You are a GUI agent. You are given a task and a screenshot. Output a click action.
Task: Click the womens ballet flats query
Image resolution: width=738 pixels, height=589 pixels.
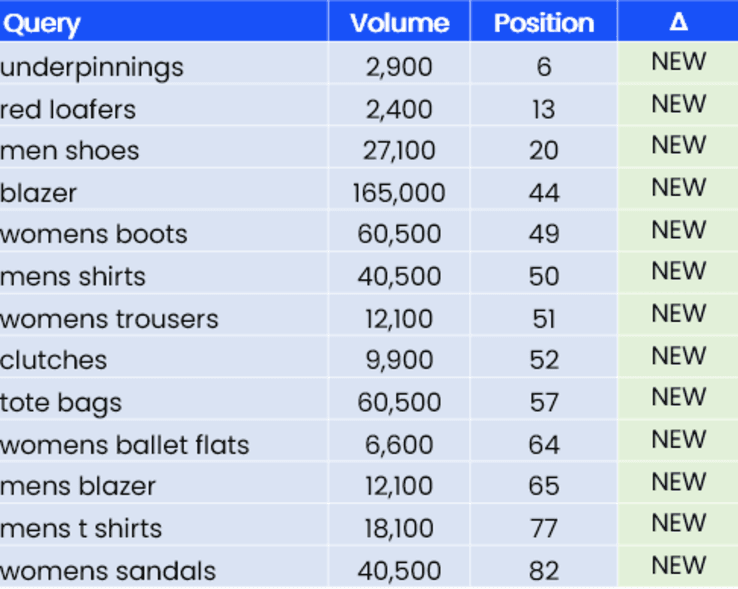click(x=125, y=445)
